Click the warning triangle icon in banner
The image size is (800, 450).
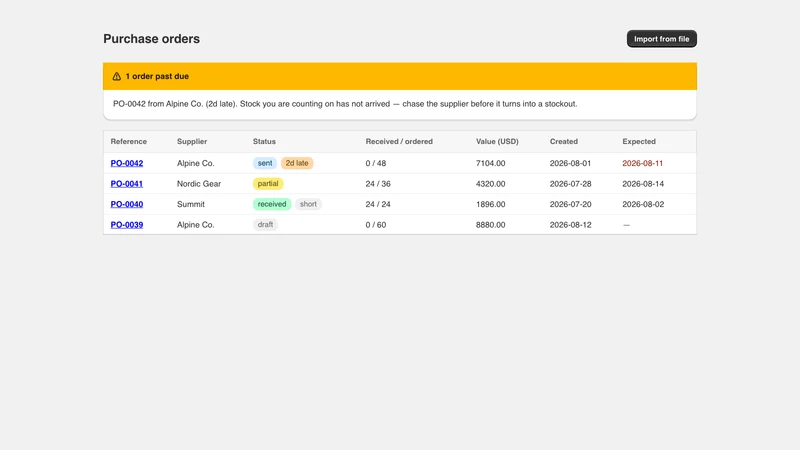tap(117, 77)
